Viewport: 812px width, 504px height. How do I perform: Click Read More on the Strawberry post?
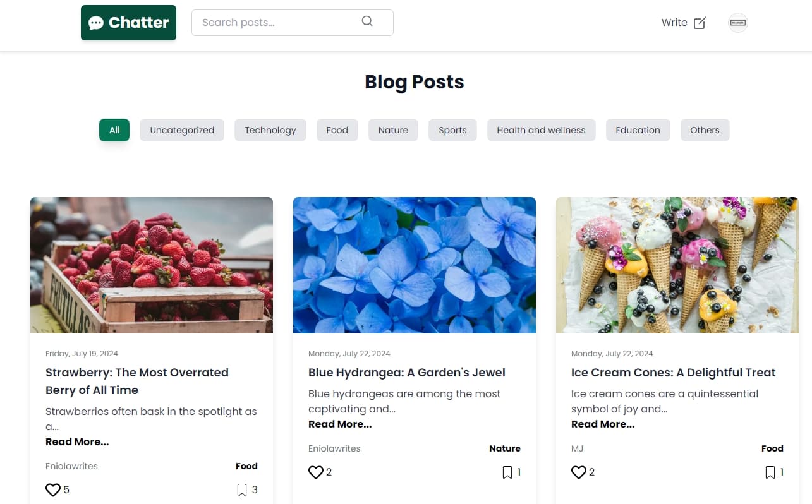click(x=77, y=442)
